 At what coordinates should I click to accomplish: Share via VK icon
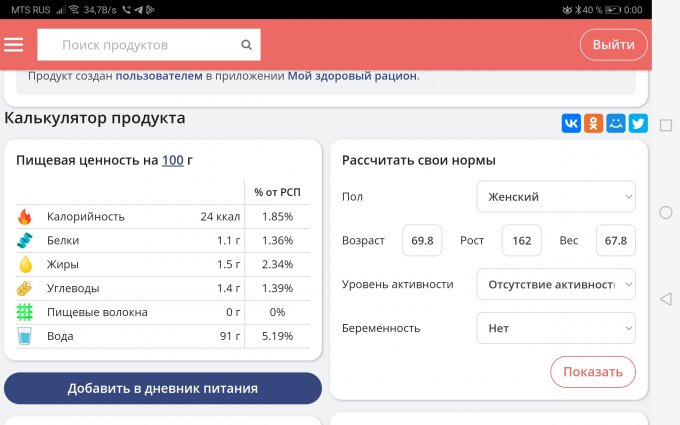tap(571, 123)
